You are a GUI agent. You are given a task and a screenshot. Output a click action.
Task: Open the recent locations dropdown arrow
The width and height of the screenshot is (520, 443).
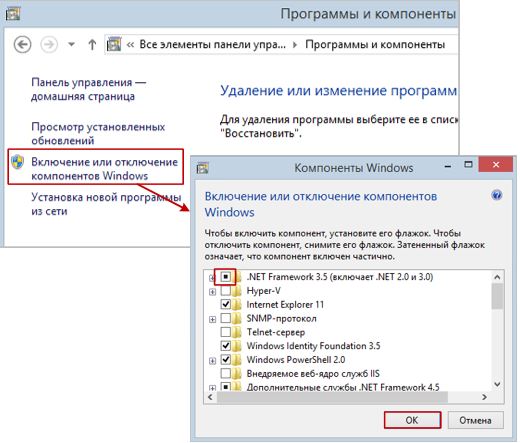(x=71, y=44)
